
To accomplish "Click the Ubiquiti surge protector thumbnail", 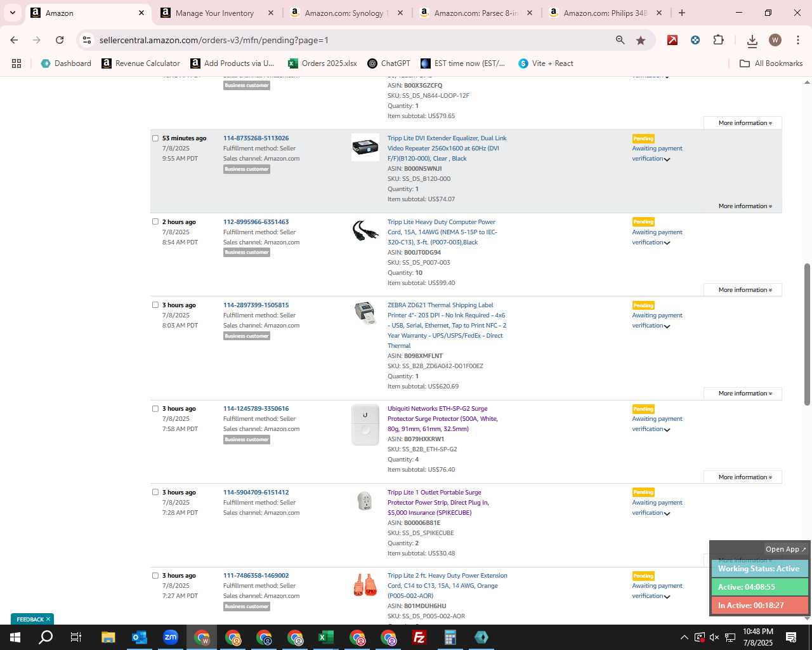I will click(x=365, y=425).
